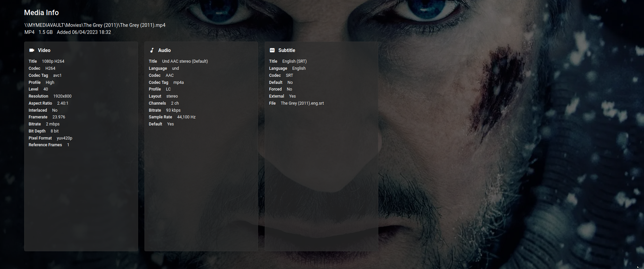
Task: Click the "Sample Rate" label
Action: point(161,117)
